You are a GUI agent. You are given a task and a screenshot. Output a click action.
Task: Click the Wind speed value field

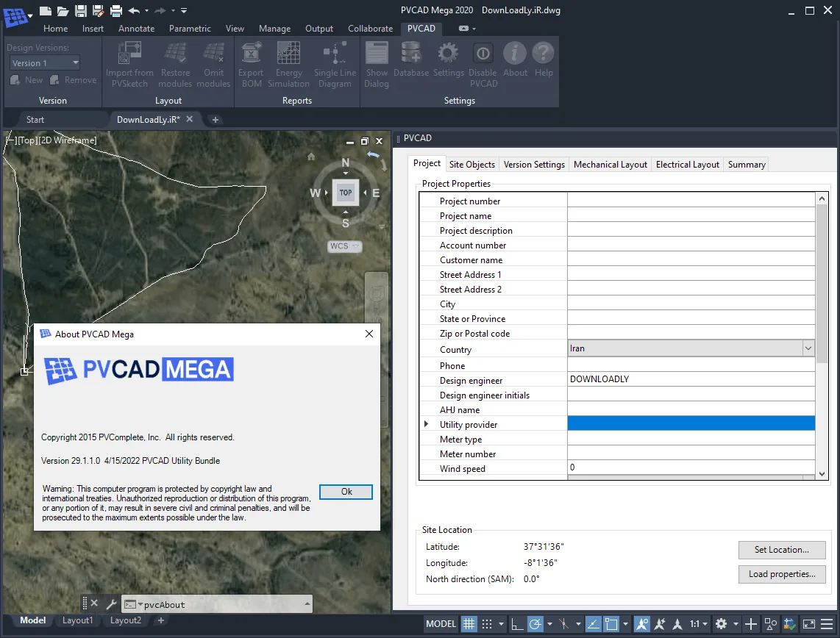click(x=691, y=467)
